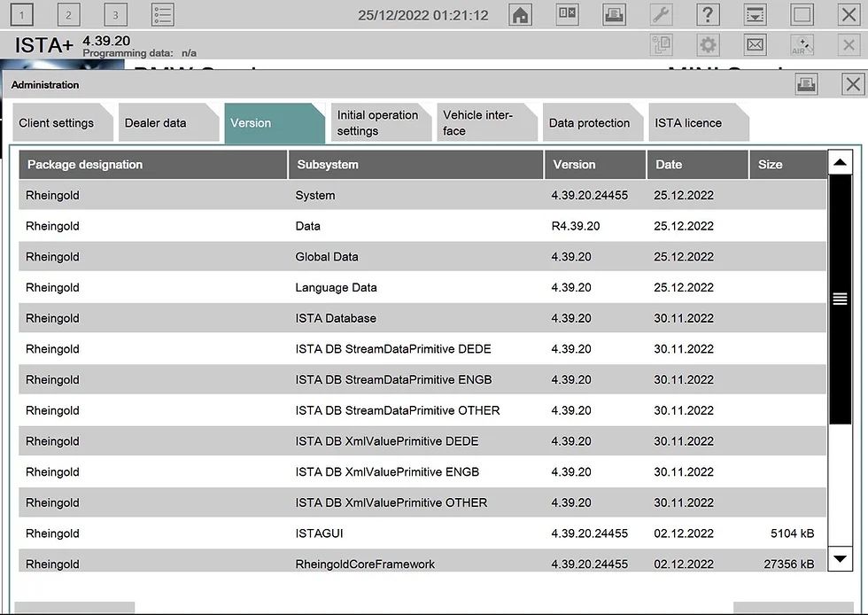868x615 pixels.
Task: Click the 'ISTA+' application title
Action: point(43,45)
